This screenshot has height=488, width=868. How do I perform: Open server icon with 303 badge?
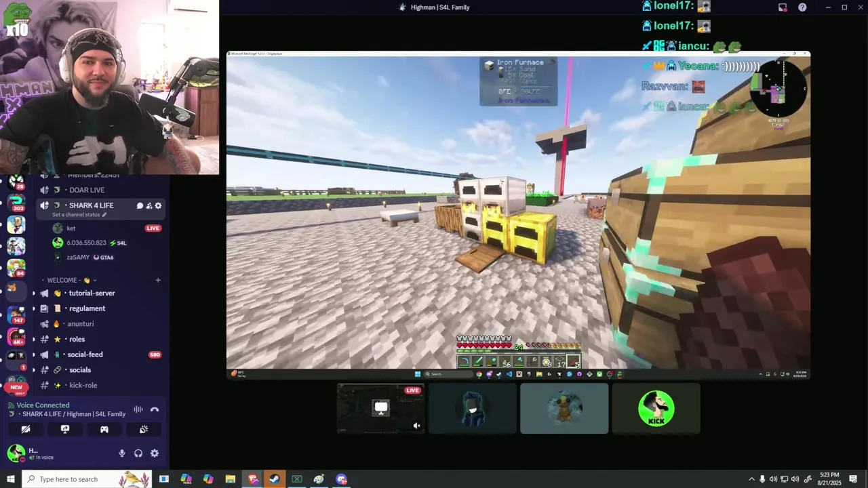[16, 202]
